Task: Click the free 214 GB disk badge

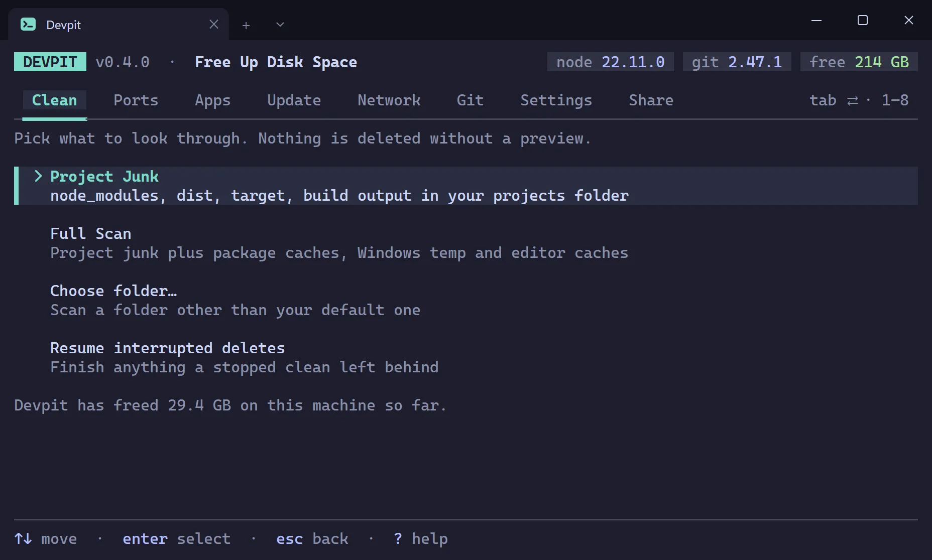Action: [x=859, y=62]
